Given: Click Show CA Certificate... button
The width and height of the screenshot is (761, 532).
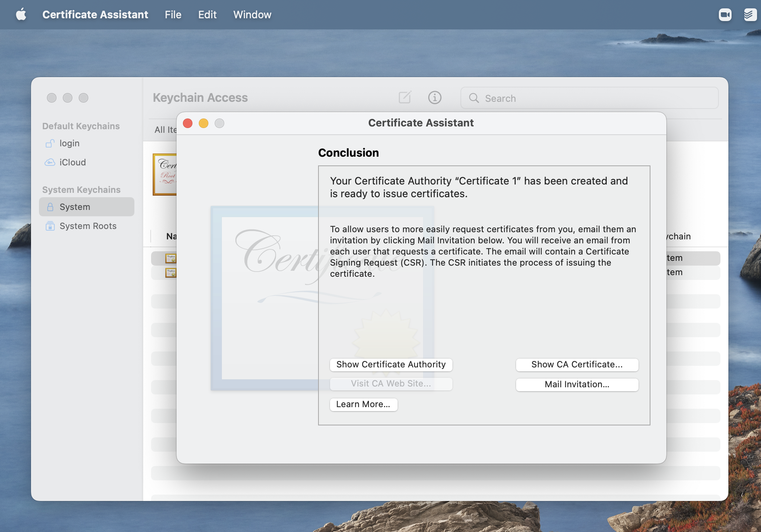Looking at the screenshot, I should 577,365.
